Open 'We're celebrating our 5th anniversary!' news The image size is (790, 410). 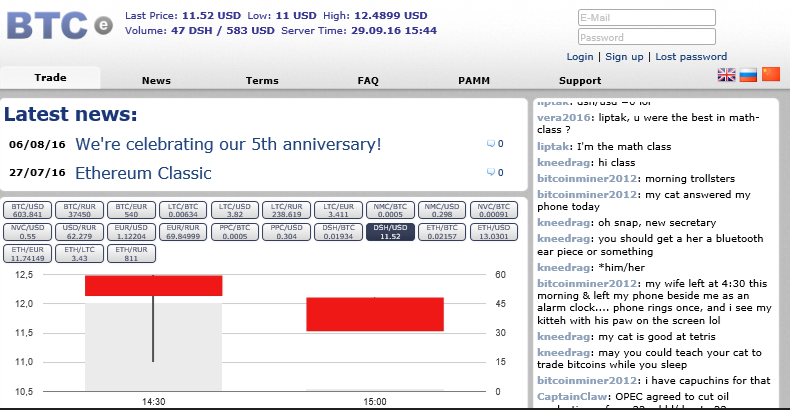coord(228,145)
